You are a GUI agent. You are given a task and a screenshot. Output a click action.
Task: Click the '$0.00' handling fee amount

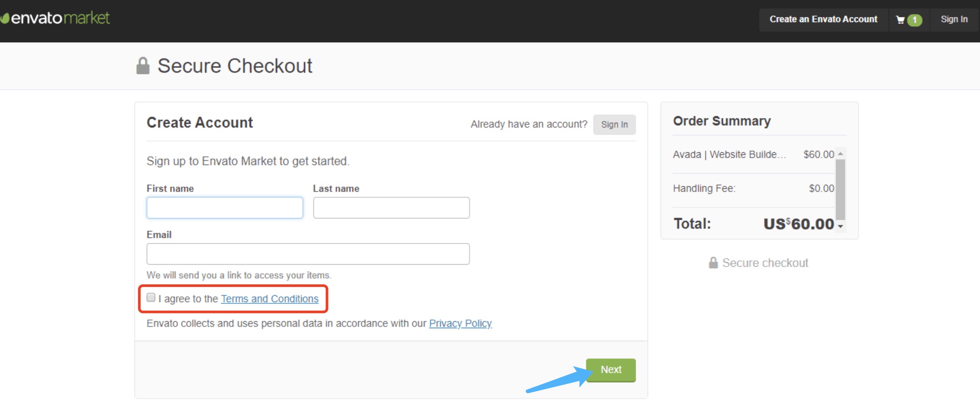(821, 188)
